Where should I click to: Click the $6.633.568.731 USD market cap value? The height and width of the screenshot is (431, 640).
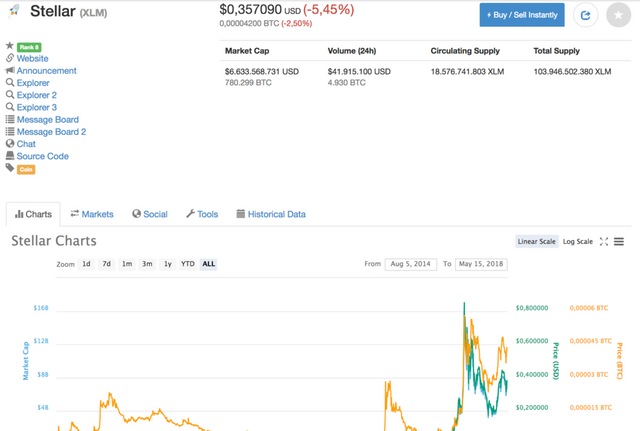(x=262, y=71)
